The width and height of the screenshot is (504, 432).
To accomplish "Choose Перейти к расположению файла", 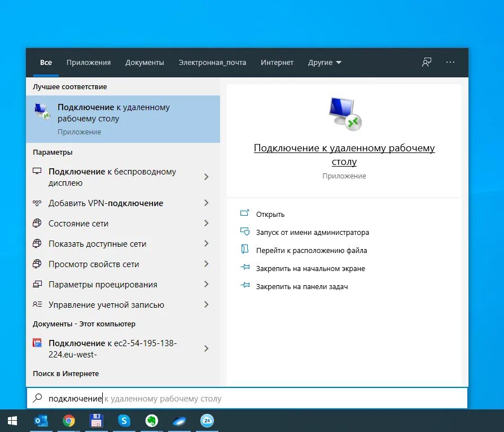I will coord(312,250).
